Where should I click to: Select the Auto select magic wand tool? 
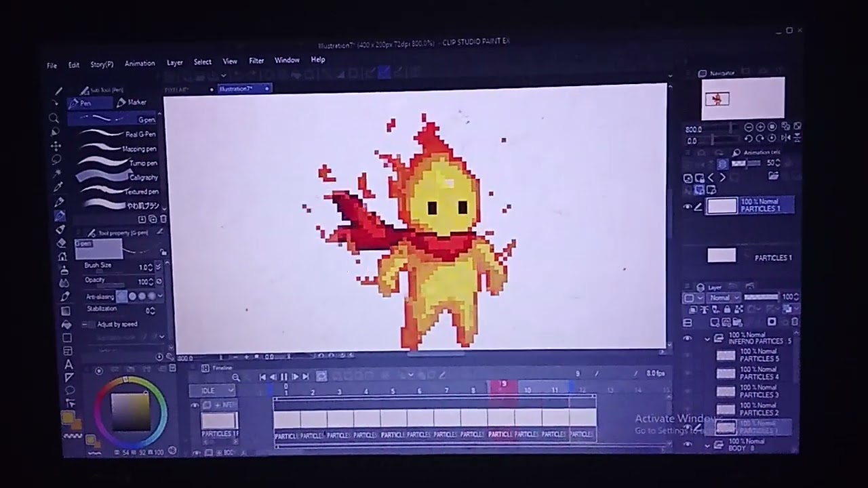click(x=56, y=174)
